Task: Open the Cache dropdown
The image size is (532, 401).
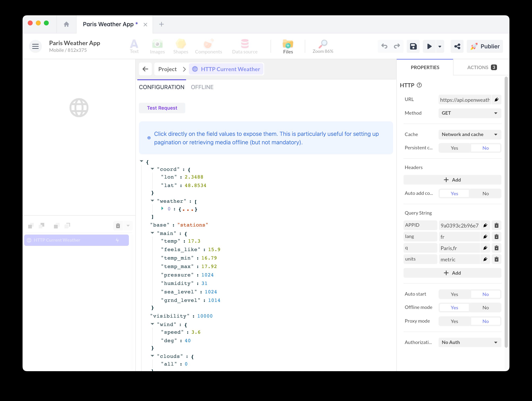Action: tap(469, 134)
